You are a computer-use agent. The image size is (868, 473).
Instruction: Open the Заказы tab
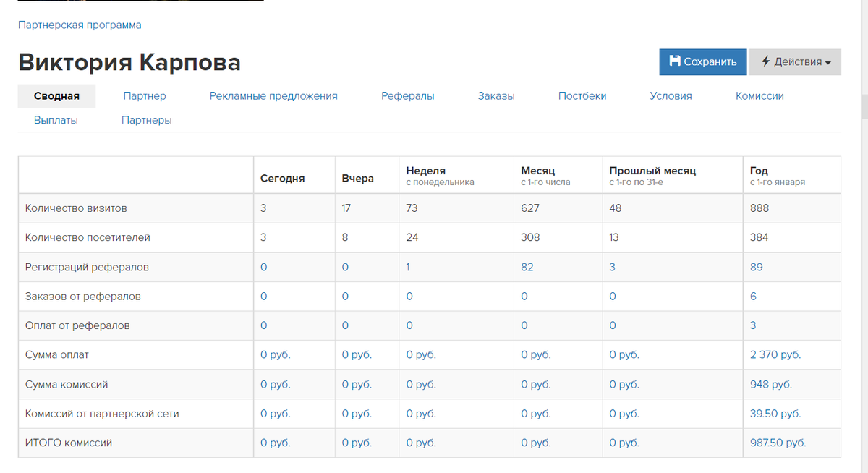tap(496, 95)
